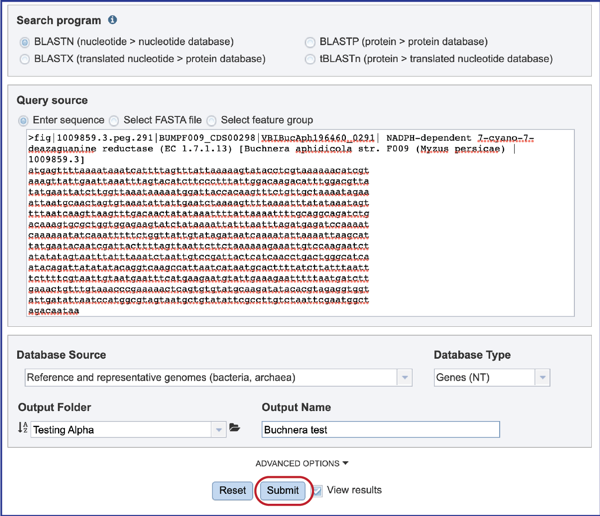Open the Database Type Genes (NT) dropdown
This screenshot has width=600, height=516.
coord(492,377)
